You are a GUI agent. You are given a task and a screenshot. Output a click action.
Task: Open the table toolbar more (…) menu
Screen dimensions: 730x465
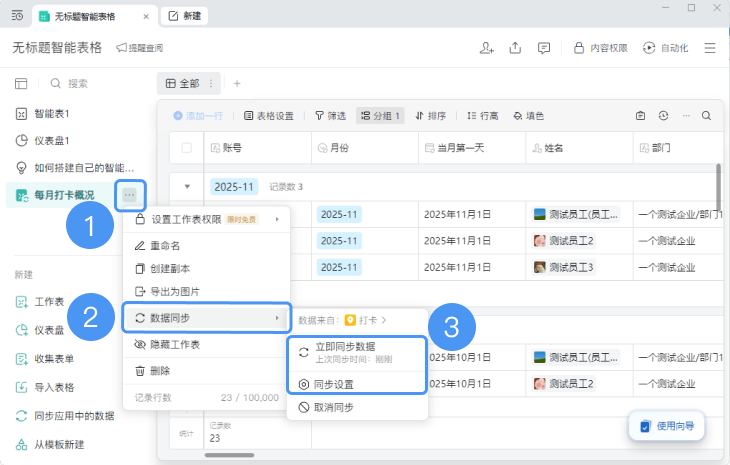point(686,116)
